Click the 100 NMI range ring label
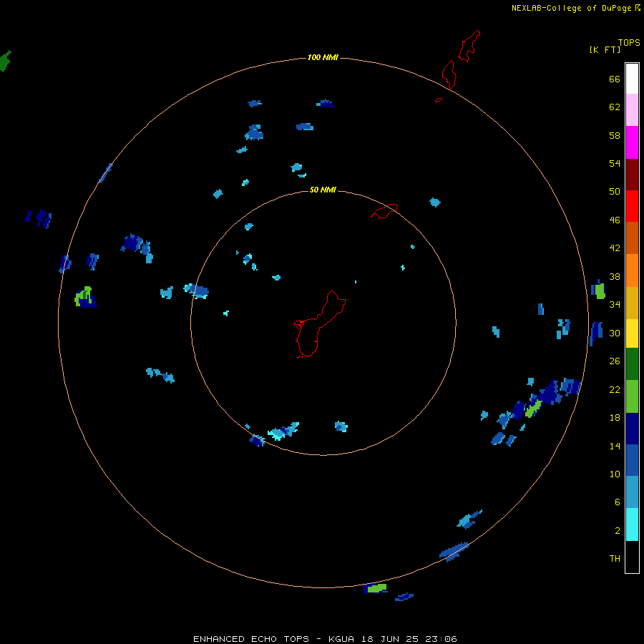Viewport: 644px width, 644px height. 323,57
